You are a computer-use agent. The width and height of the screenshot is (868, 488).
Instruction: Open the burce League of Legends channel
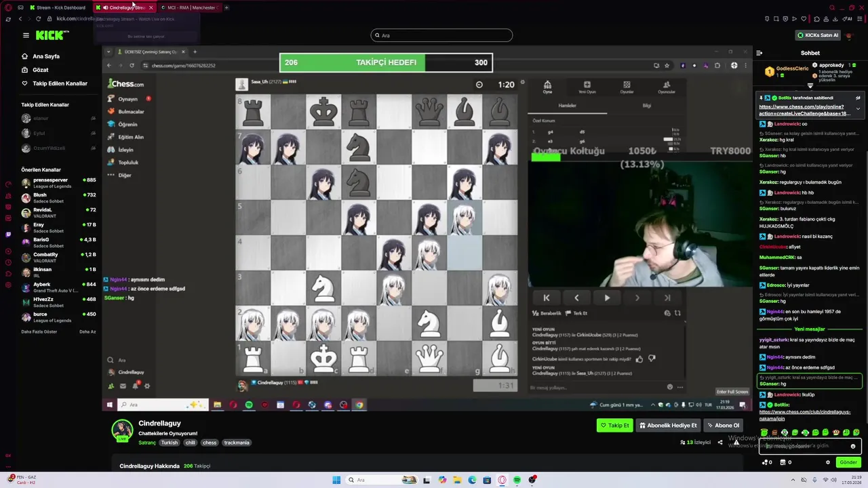60,317
